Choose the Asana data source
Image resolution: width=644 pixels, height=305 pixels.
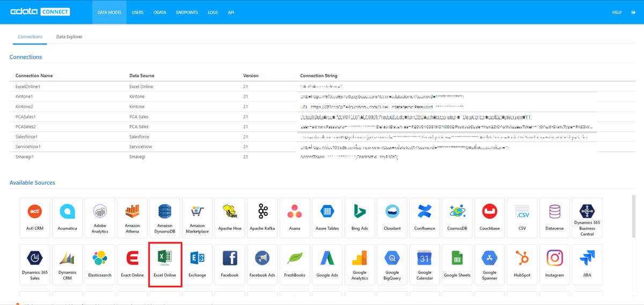295,217
